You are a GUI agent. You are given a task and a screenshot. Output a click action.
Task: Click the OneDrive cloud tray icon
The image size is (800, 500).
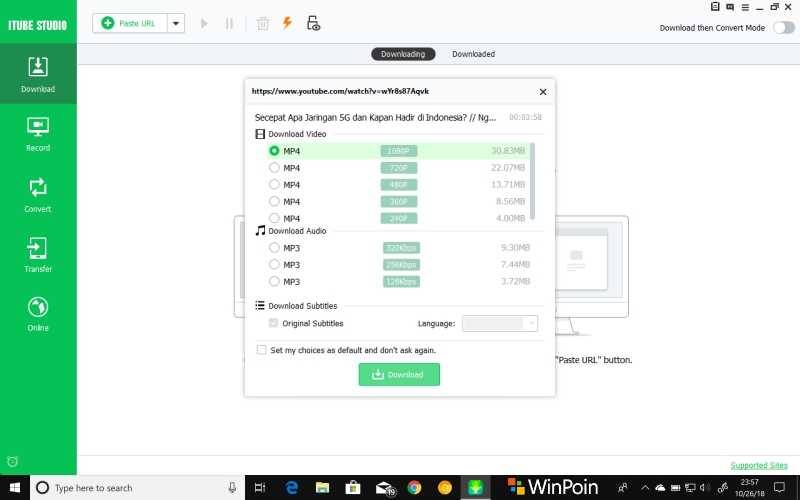(660, 488)
